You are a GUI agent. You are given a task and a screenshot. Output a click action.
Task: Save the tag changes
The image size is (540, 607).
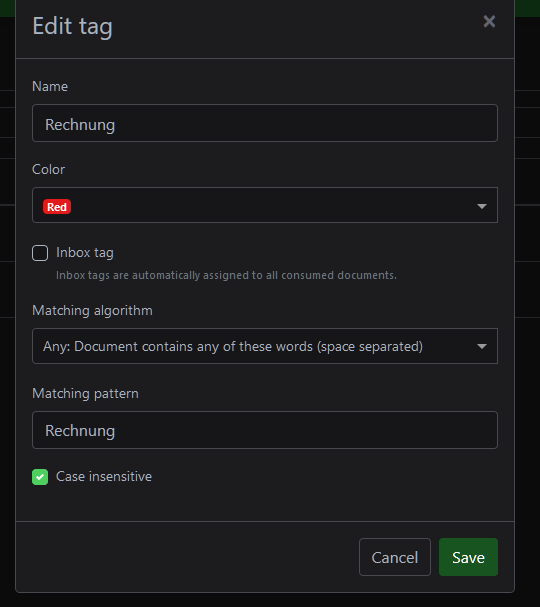[468, 557]
